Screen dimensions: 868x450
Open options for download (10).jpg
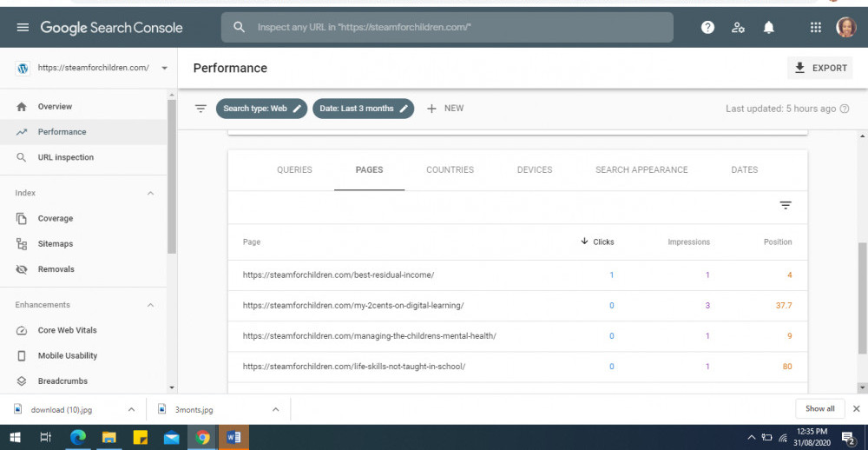[x=131, y=409]
